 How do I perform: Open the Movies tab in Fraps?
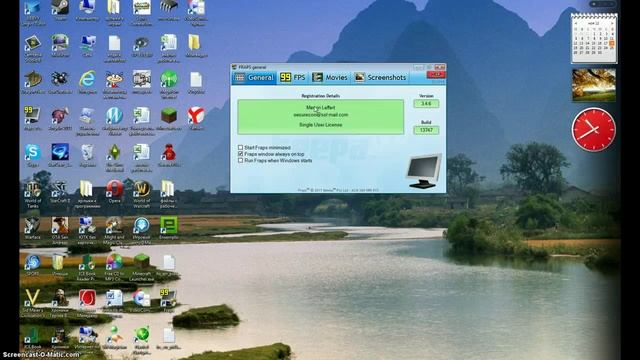pos(329,77)
